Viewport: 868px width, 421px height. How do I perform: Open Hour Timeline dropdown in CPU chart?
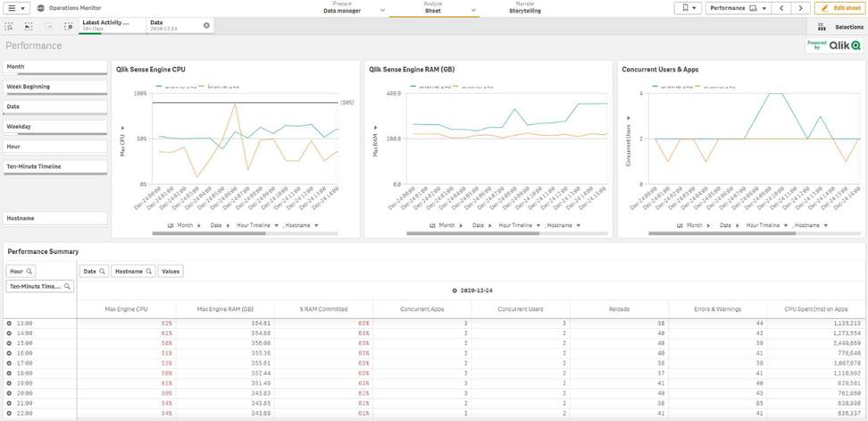(x=255, y=225)
